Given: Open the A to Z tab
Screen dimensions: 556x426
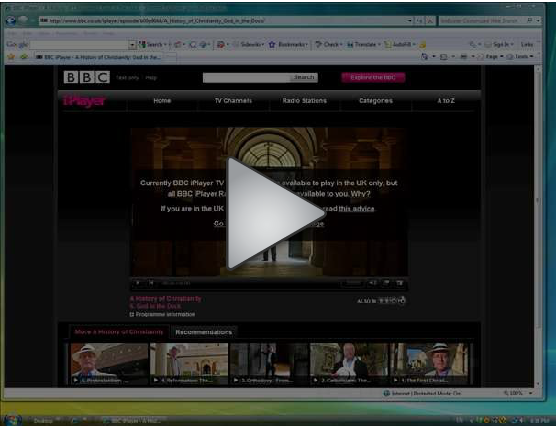Looking at the screenshot, I should coord(446,101).
